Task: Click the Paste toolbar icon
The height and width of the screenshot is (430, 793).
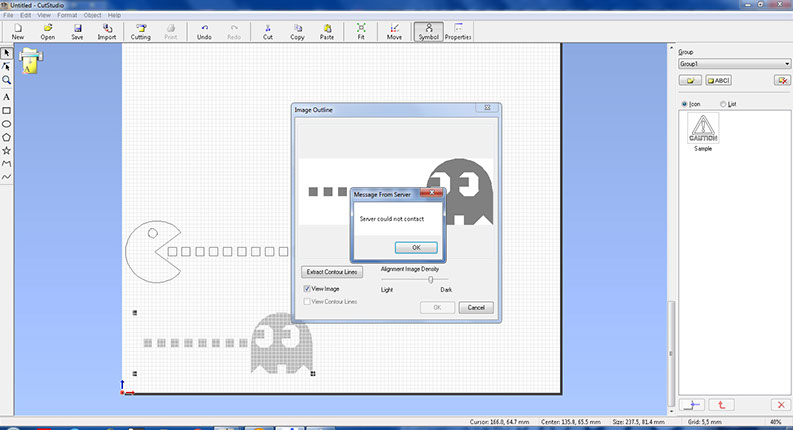Action: (x=327, y=31)
